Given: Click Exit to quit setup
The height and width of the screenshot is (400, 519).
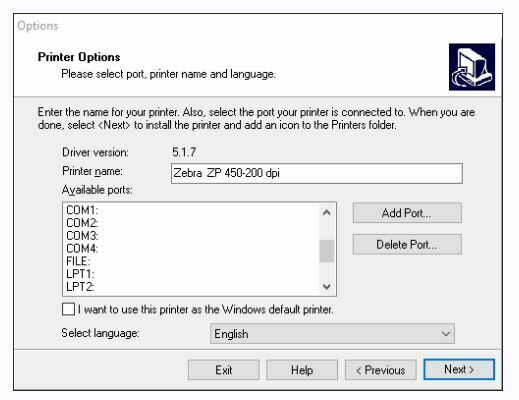Looking at the screenshot, I should pos(223,370).
